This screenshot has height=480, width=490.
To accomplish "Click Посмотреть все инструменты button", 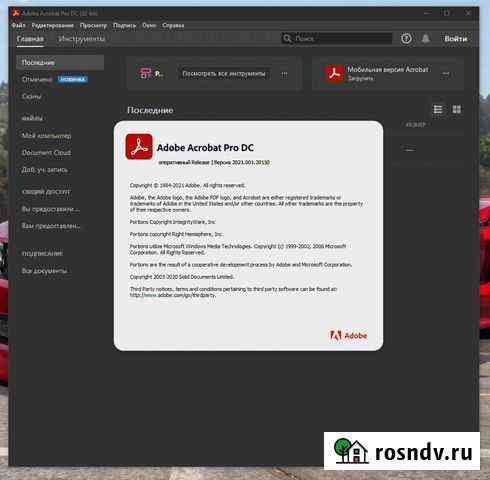I will point(224,74).
